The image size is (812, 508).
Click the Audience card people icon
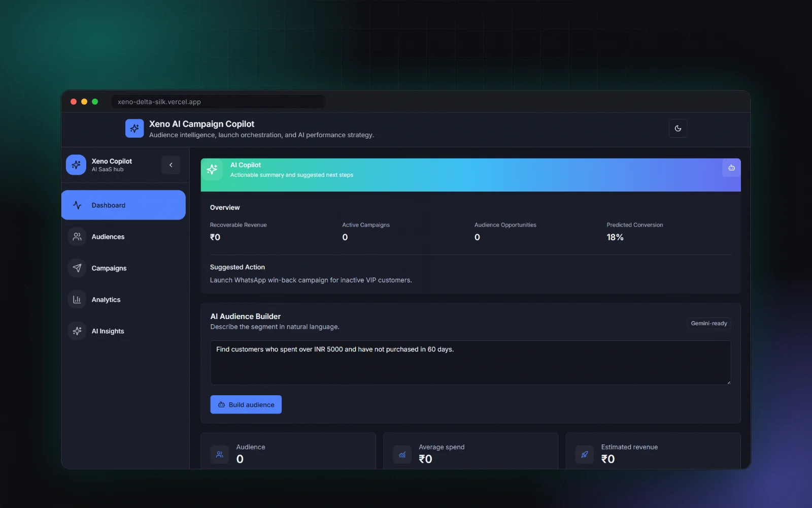pyautogui.click(x=220, y=455)
